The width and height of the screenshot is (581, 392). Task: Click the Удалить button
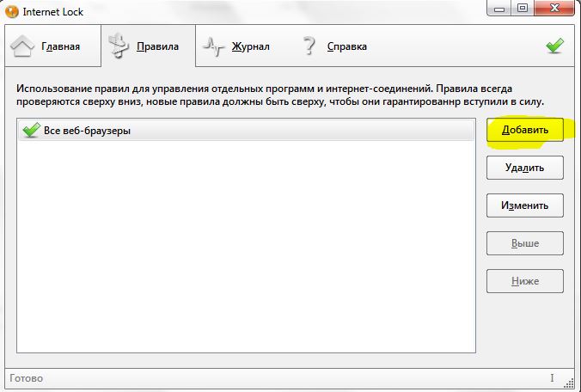(x=524, y=168)
